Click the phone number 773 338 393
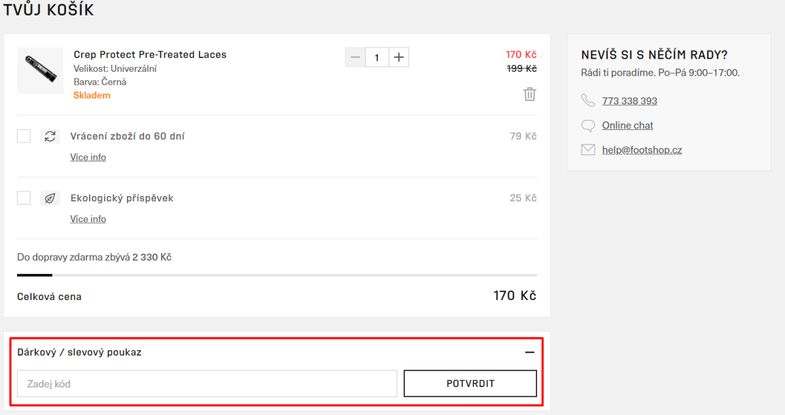This screenshot has height=415, width=785. click(x=629, y=101)
